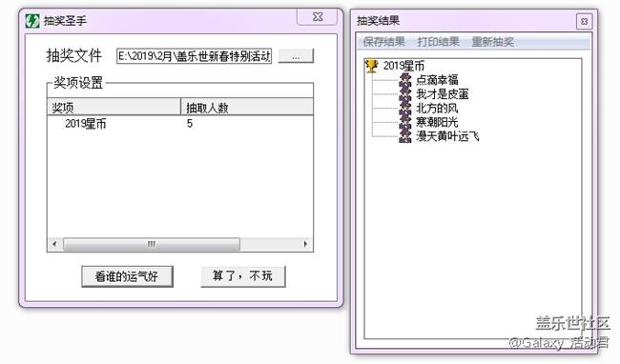Choose 重新抽奖 to redraw winners
The height and width of the screenshot is (364, 620).
click(493, 42)
